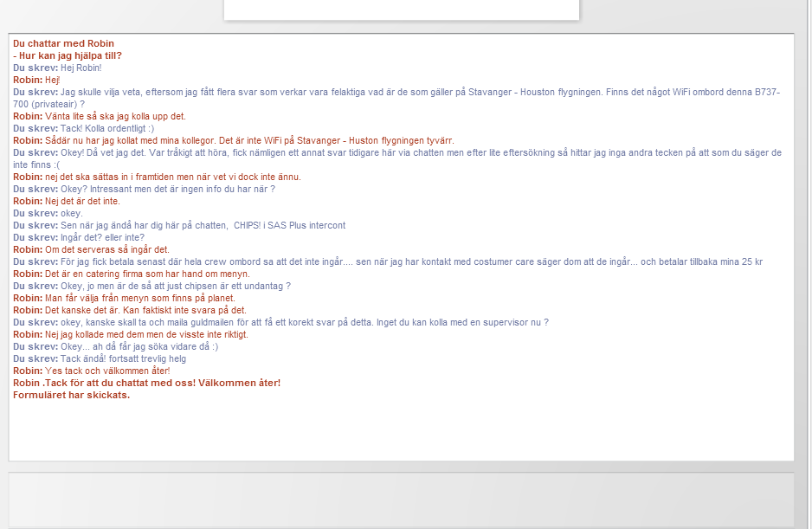Click the 'Hur kan jag hjälpa till?' greeting

[68, 55]
